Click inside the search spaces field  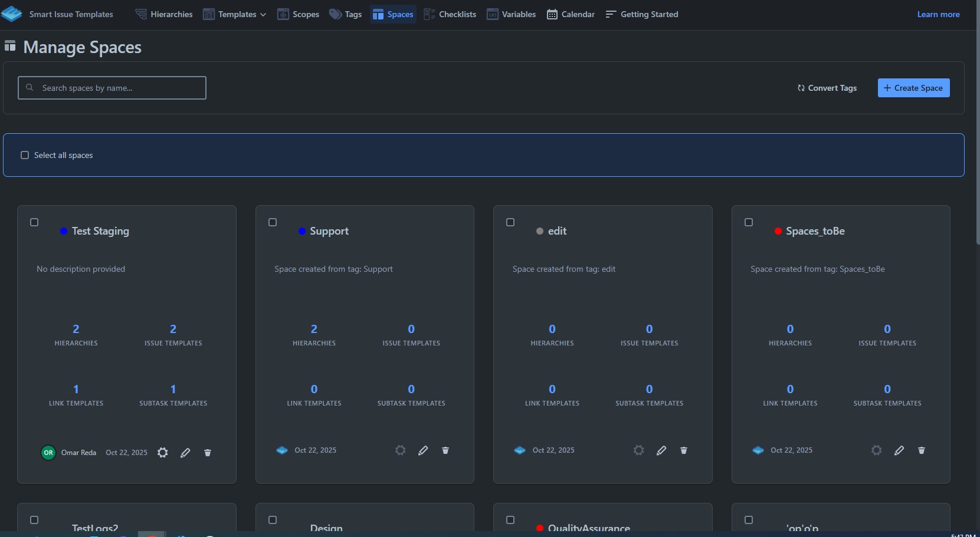coord(112,87)
